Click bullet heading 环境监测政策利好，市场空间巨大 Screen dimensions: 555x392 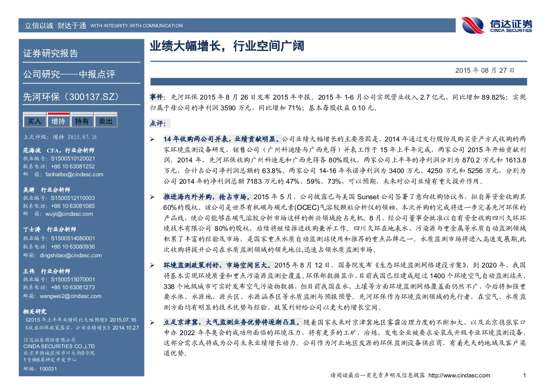tap(218, 265)
